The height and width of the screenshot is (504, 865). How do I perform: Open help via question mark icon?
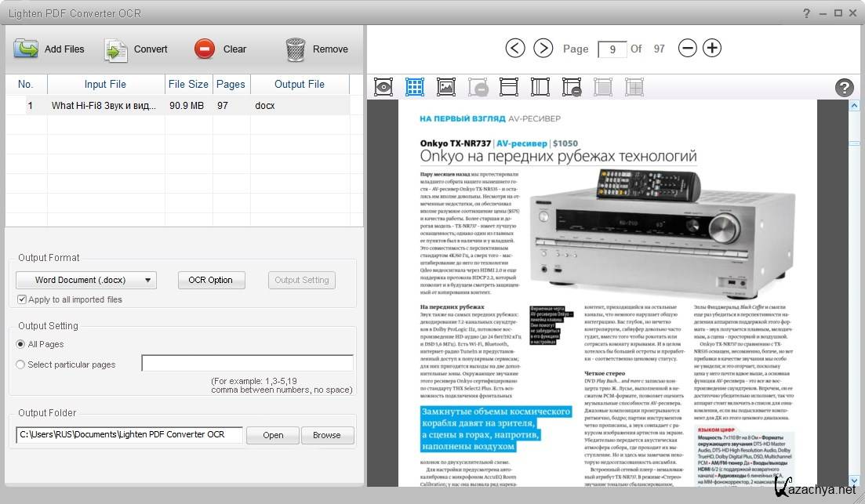844,87
